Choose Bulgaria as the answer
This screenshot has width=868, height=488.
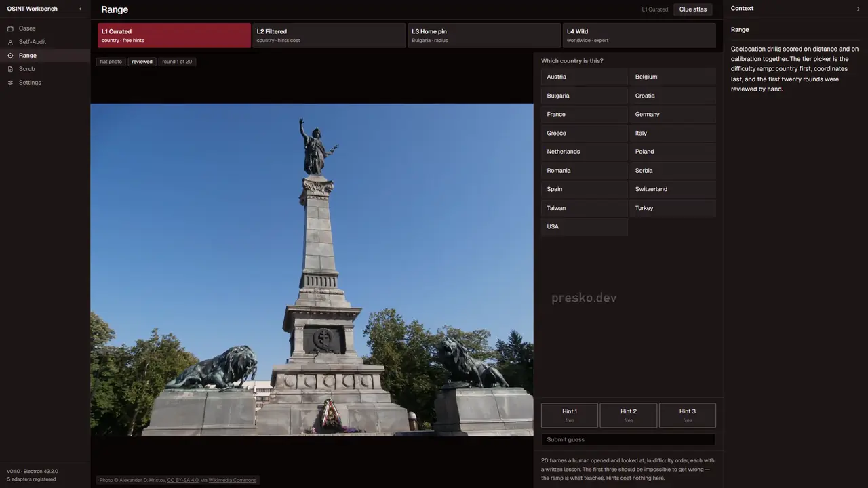[x=585, y=96]
